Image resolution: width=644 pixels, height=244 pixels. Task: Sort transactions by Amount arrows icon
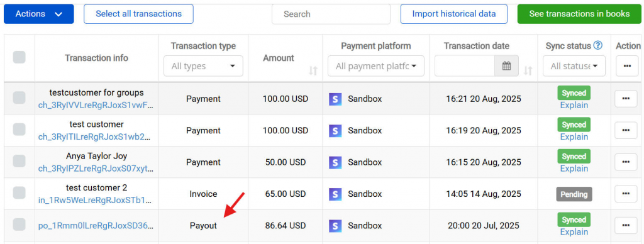pos(313,70)
